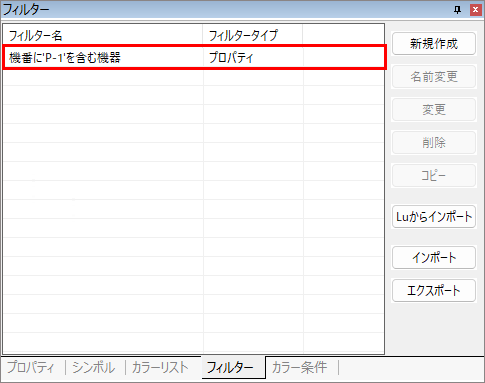The height and width of the screenshot is (383, 485).
Task: Click the 削除 button
Action: click(x=434, y=143)
